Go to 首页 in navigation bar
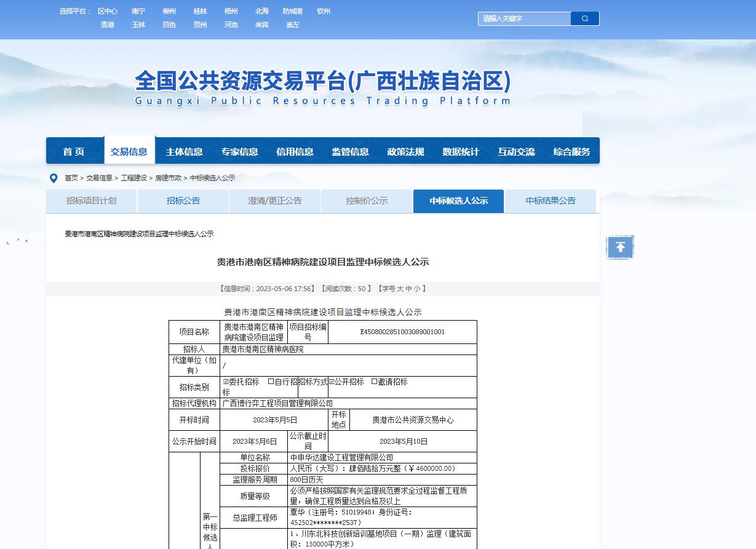Viewport: 756px width, 549px height. [74, 151]
